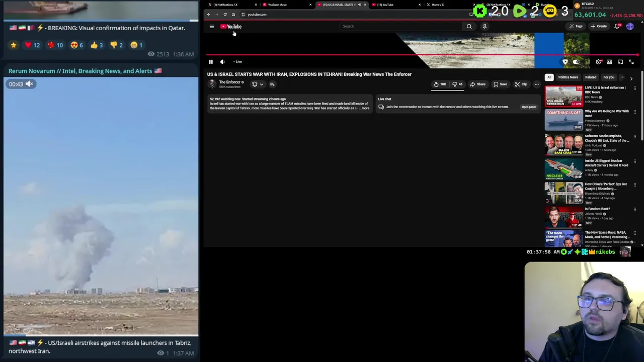Toggle the autoplay switch in player
The image size is (644, 362).
[577, 62]
